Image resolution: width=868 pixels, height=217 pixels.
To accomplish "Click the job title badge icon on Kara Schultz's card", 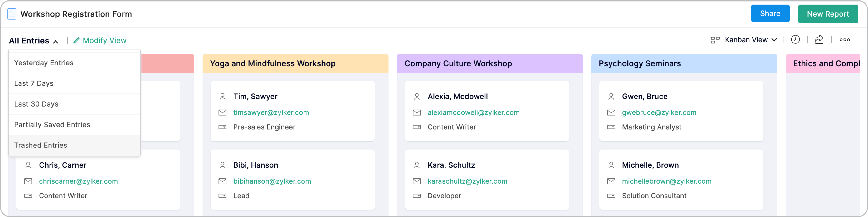I will pos(417,196).
